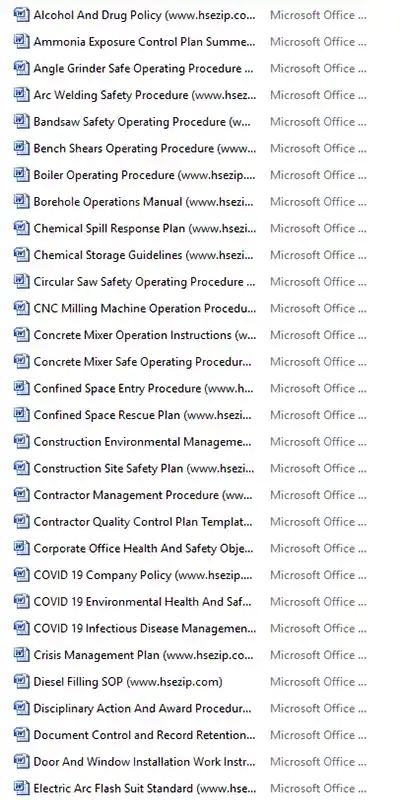Select file Concrete Mixer Operation Instructions
The height and width of the screenshot is (800, 400).
pyautogui.click(x=145, y=335)
